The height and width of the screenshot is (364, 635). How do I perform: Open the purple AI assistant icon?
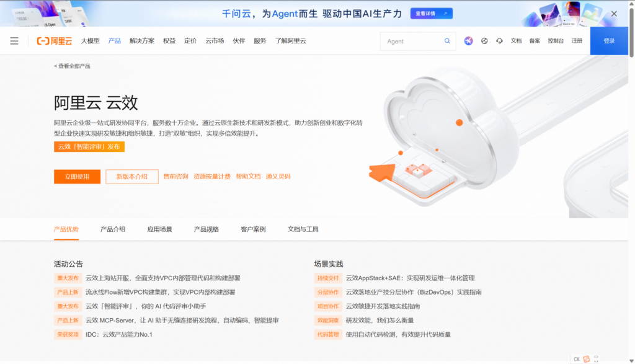click(x=468, y=41)
